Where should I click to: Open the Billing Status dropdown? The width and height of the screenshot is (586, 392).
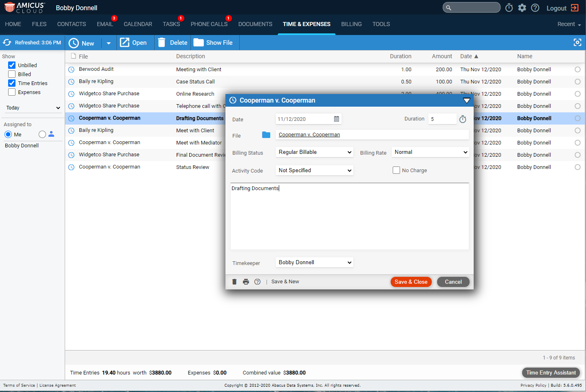314,152
